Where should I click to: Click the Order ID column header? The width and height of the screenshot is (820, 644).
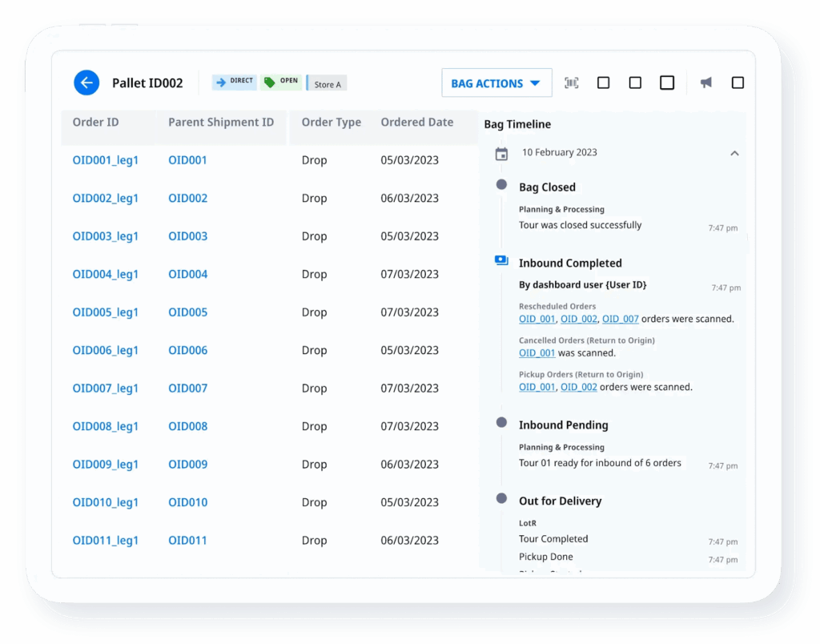point(95,123)
